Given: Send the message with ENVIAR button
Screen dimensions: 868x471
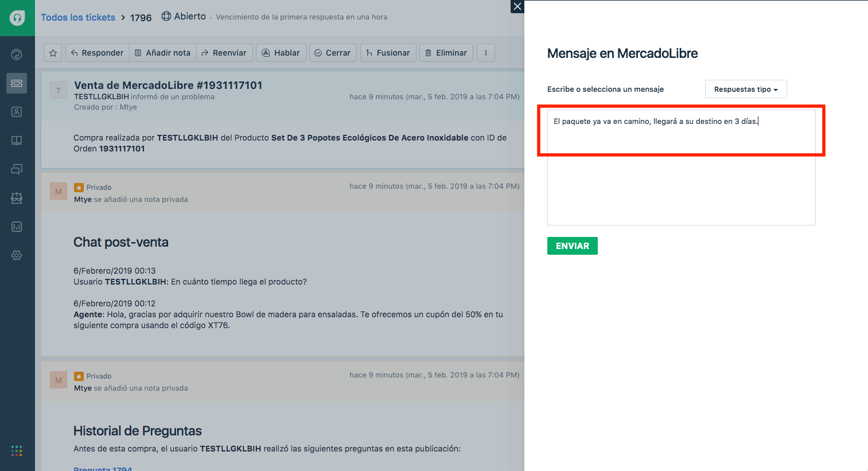Looking at the screenshot, I should click(x=573, y=246).
